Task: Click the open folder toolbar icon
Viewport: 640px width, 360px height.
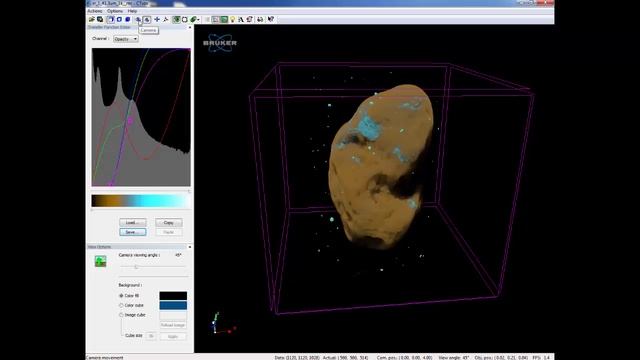Action: (x=92, y=19)
